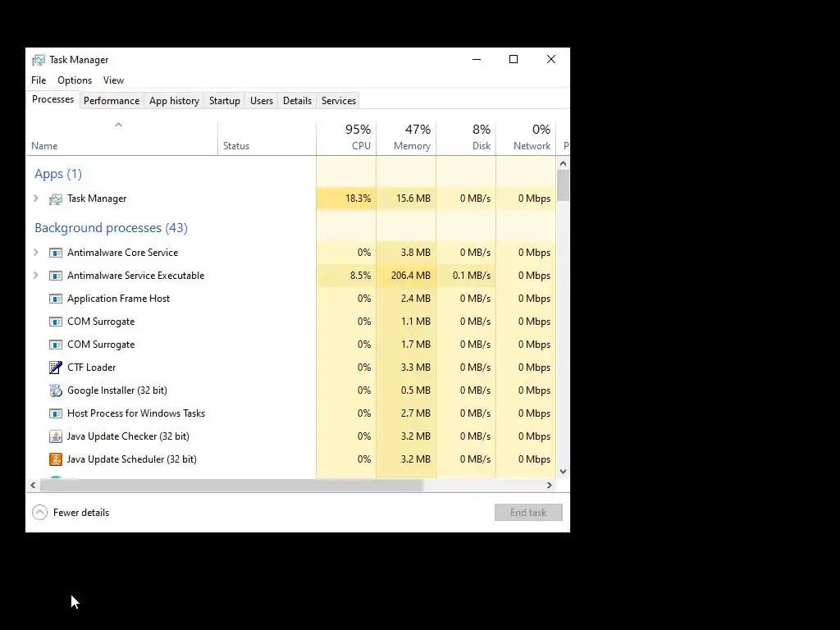Click the Antimalware Core Service icon
Viewport: 840px width, 630px height.
[x=56, y=253]
